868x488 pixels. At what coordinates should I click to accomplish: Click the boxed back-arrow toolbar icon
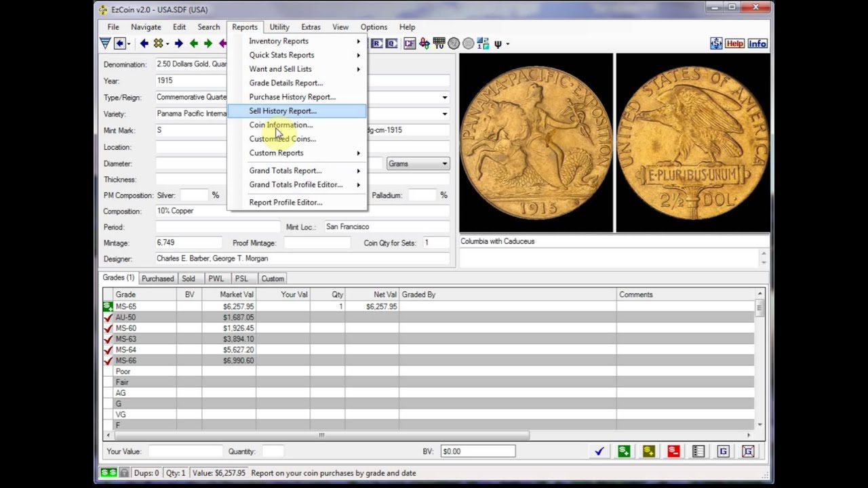point(119,43)
